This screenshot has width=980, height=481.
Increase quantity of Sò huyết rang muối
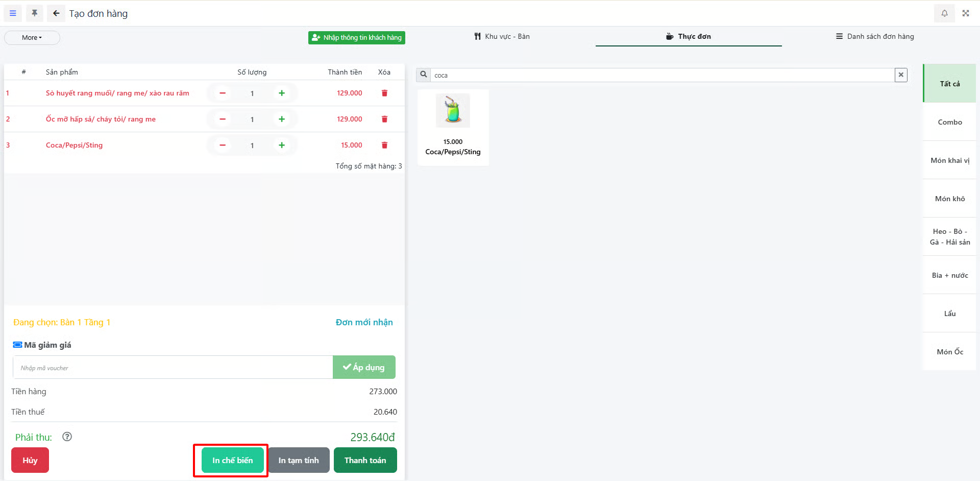pos(281,93)
